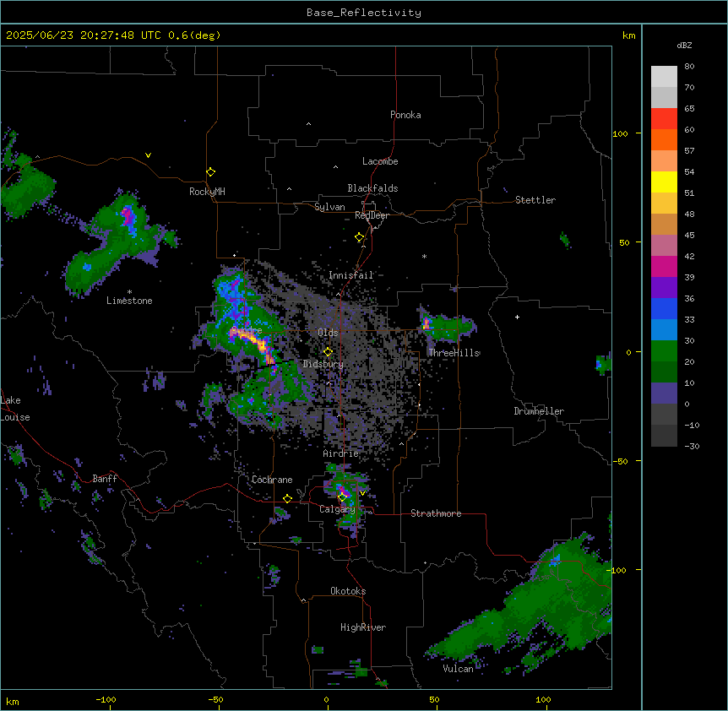
Task: Click the Didsbury city label
Action: click(x=323, y=364)
